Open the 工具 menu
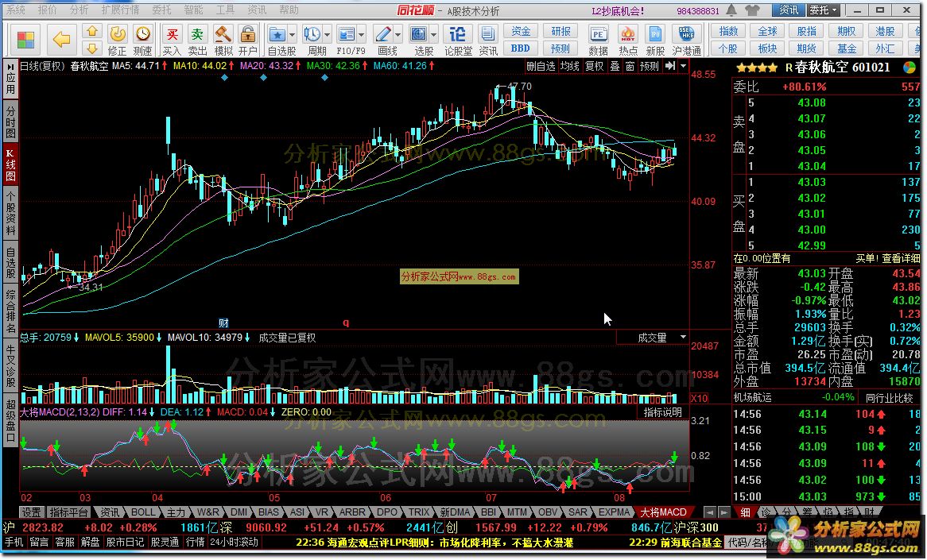 [x=225, y=10]
